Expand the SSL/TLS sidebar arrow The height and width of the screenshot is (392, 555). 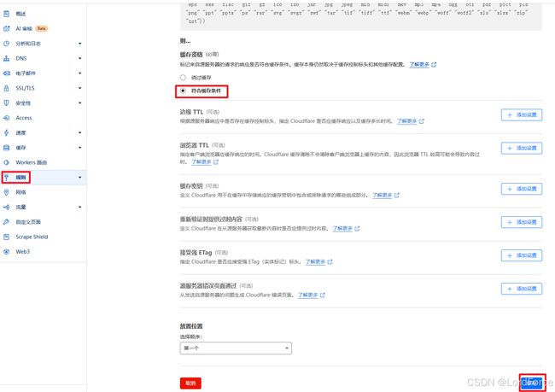click(x=80, y=88)
